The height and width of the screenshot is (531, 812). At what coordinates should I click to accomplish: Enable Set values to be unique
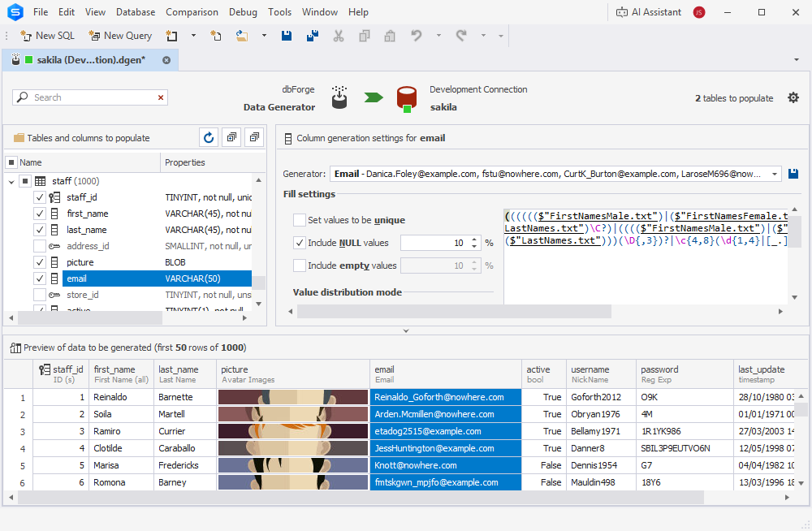coord(300,220)
